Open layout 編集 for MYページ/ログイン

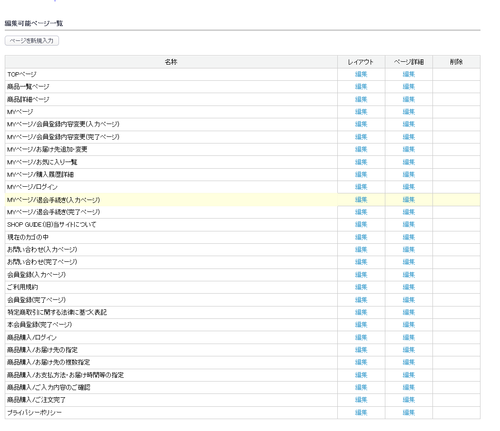click(361, 187)
